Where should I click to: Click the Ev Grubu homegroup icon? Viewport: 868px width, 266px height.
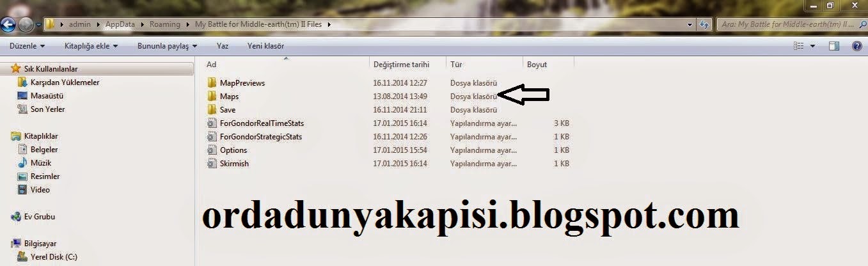coord(16,217)
